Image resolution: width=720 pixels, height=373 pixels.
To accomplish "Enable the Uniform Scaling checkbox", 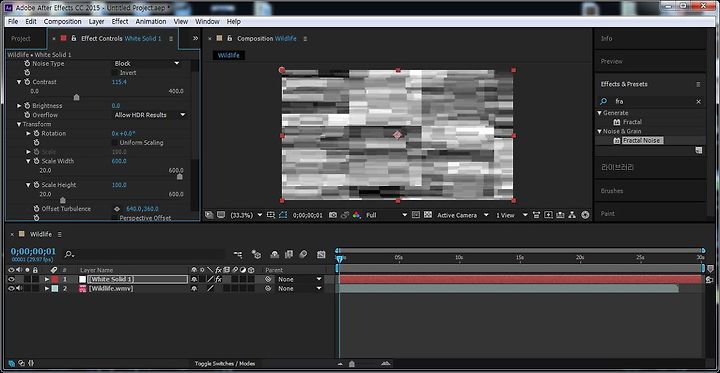I will [114, 143].
